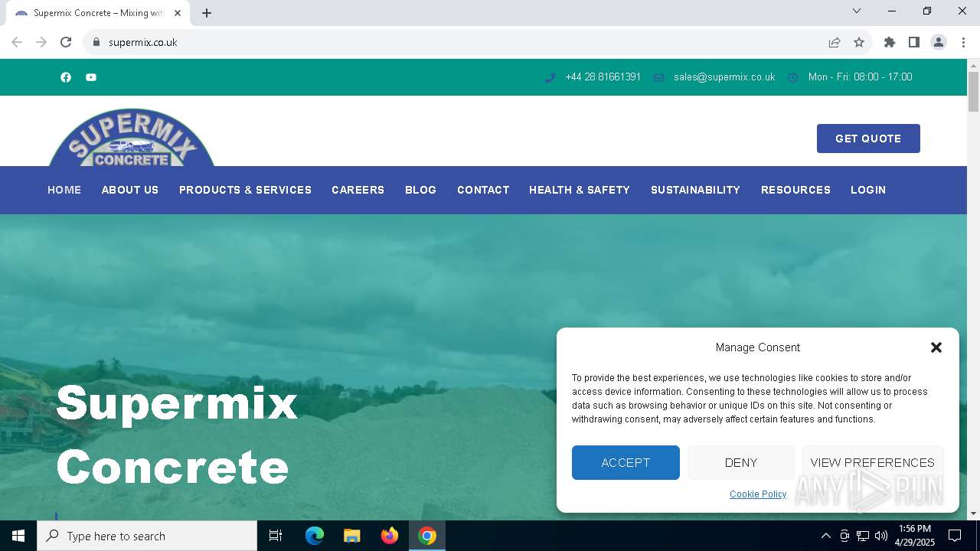View site information padlock icon
This screenshot has width=980, height=551.
pyautogui.click(x=96, y=42)
